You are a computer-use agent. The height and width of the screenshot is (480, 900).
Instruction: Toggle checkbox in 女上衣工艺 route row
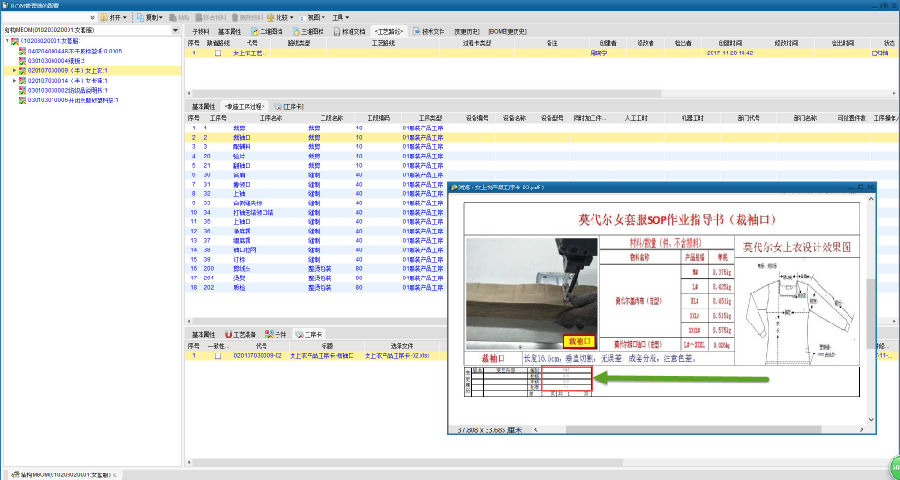(218, 53)
